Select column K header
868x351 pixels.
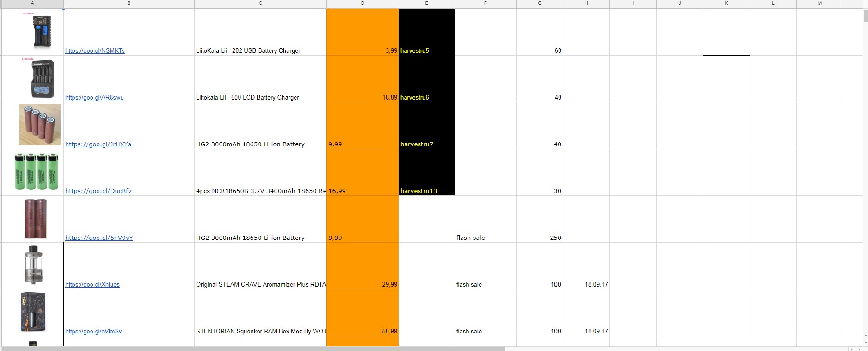click(726, 3)
